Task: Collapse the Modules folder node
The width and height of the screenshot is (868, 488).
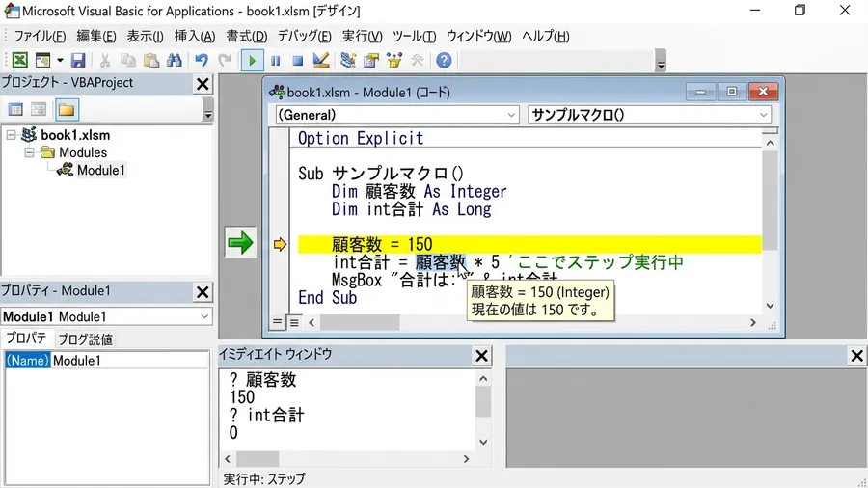Action: (x=29, y=152)
